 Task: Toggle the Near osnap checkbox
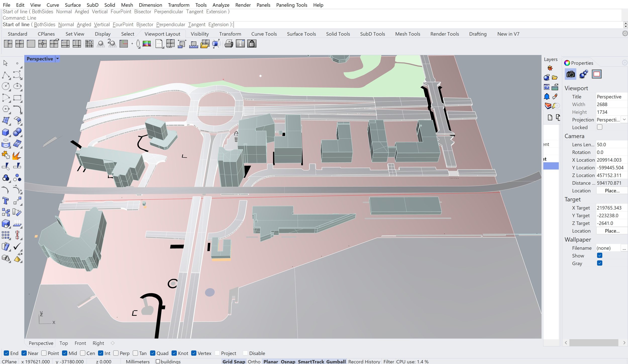tap(24, 353)
